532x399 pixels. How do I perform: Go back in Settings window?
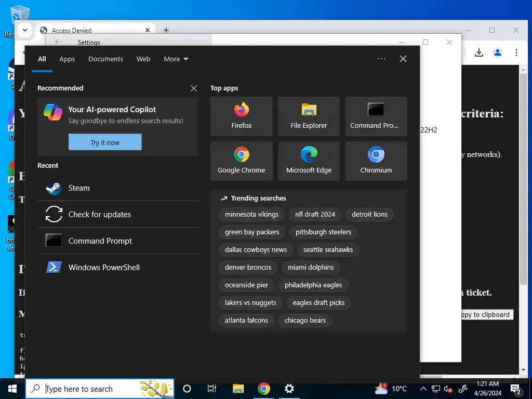pyautogui.click(x=58, y=42)
